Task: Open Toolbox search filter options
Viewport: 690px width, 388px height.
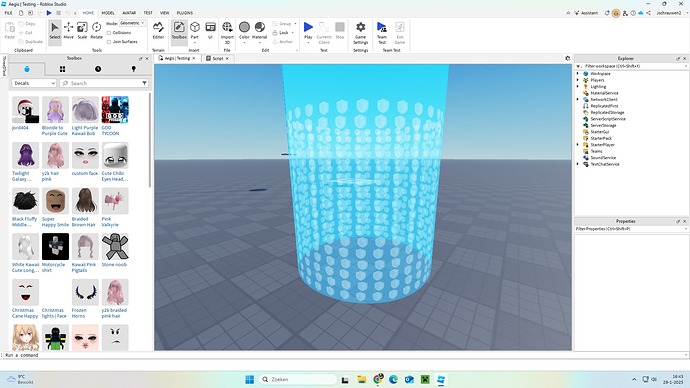Action: pos(144,83)
